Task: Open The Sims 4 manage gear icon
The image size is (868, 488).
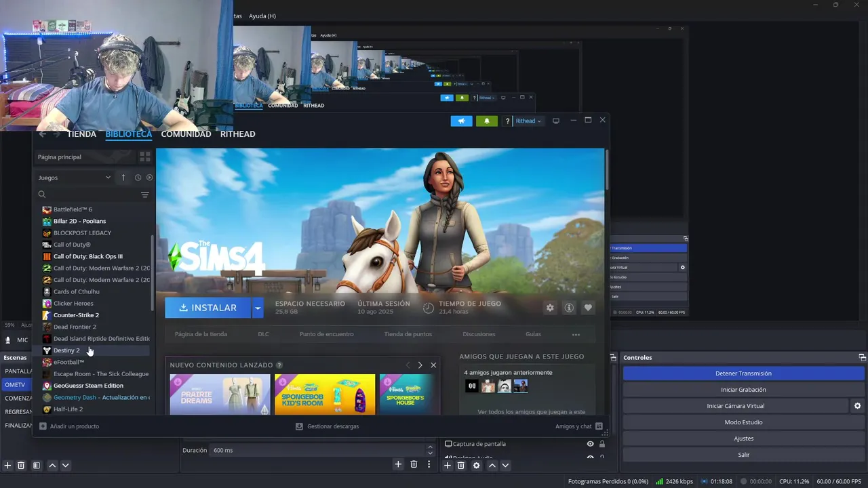Action: [550, 308]
